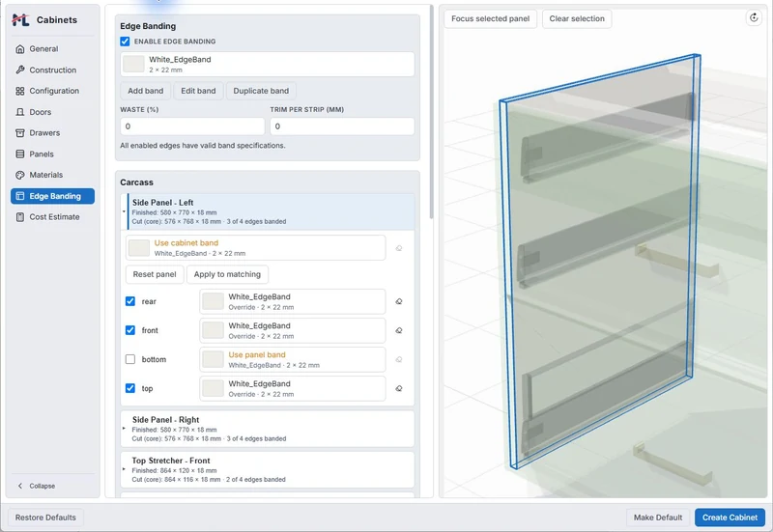
Task: Open the rear edge band selector
Action: 293,301
